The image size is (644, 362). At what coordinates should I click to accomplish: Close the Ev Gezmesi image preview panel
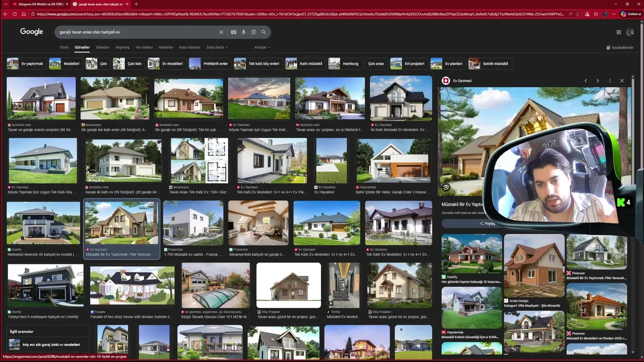tap(622, 80)
